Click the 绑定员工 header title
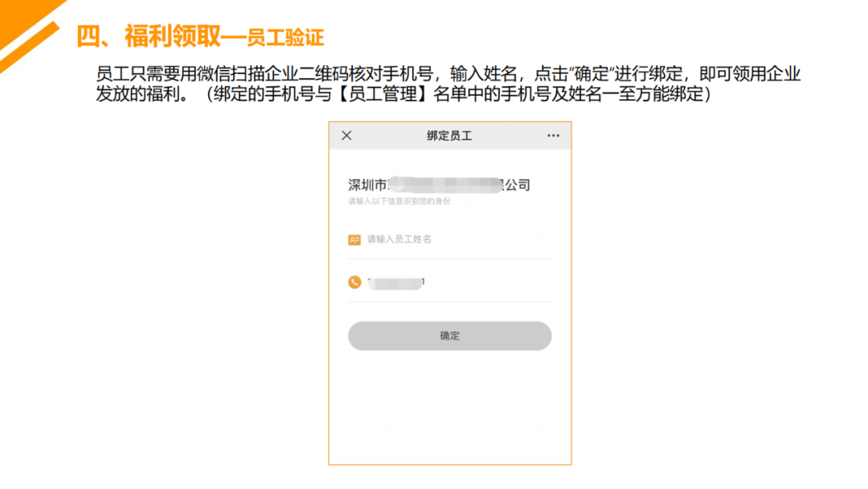This screenshot has width=868, height=489. pos(449,136)
